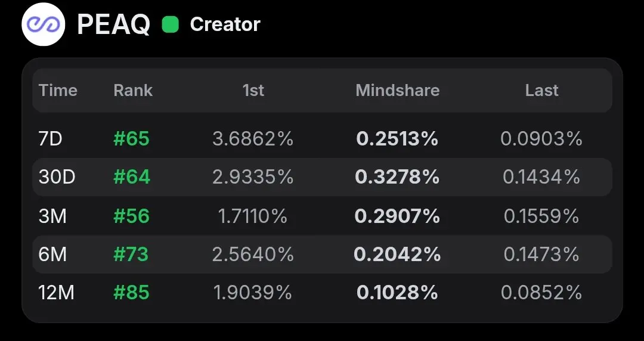This screenshot has height=341, width=644.
Task: Click the 0.3278% mindshare value
Action: [397, 177]
